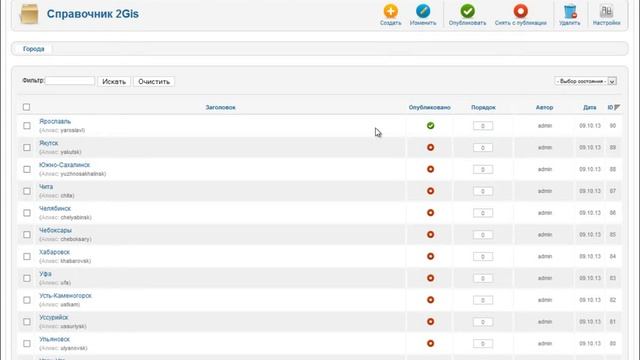
Task: Sort by Заголовок column header
Action: 220,107
